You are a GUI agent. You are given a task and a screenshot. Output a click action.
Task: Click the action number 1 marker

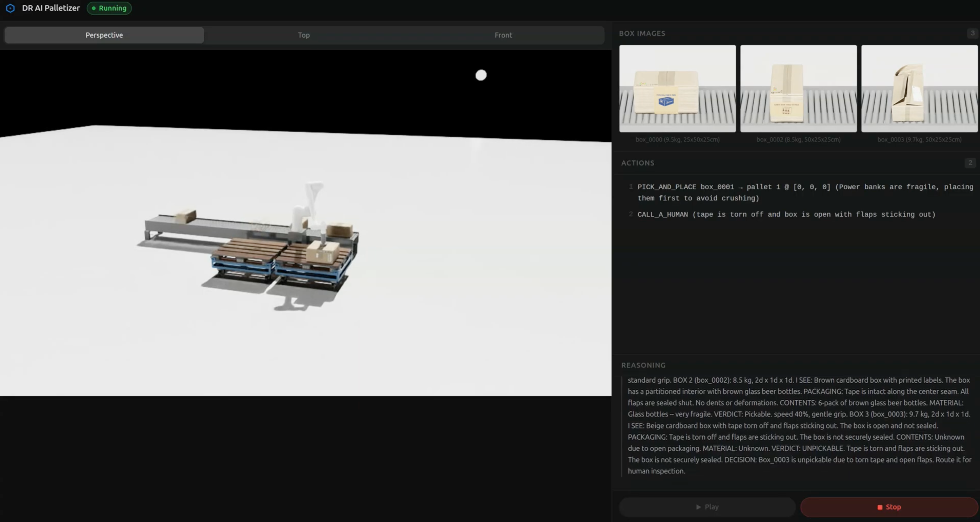pyautogui.click(x=631, y=187)
